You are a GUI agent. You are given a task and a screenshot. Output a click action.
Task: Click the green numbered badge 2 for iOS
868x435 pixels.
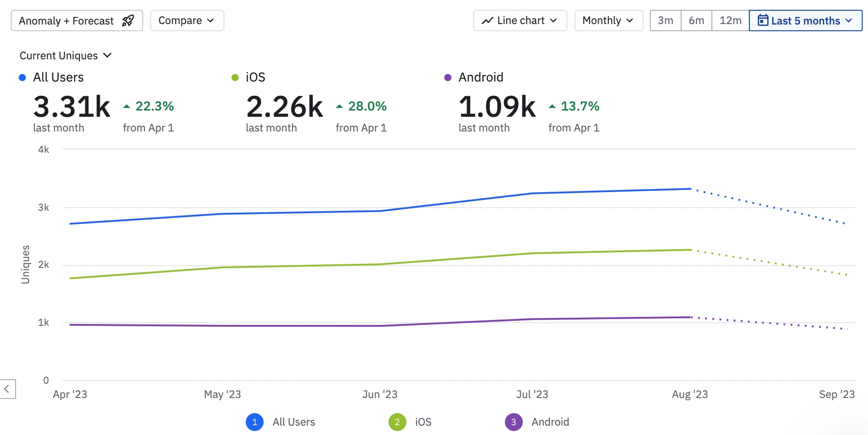click(x=397, y=422)
